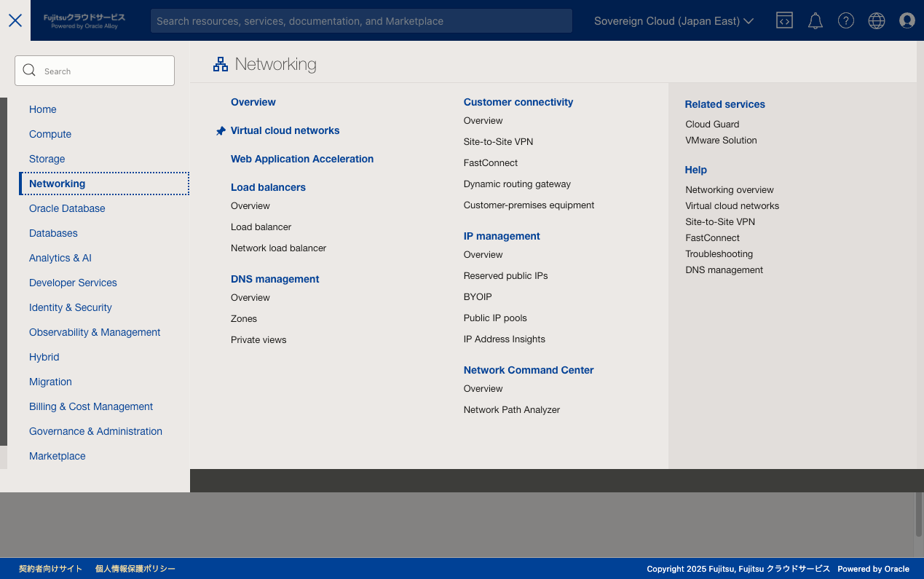Open the language globe icon
This screenshot has height=579, width=924.
point(876,20)
